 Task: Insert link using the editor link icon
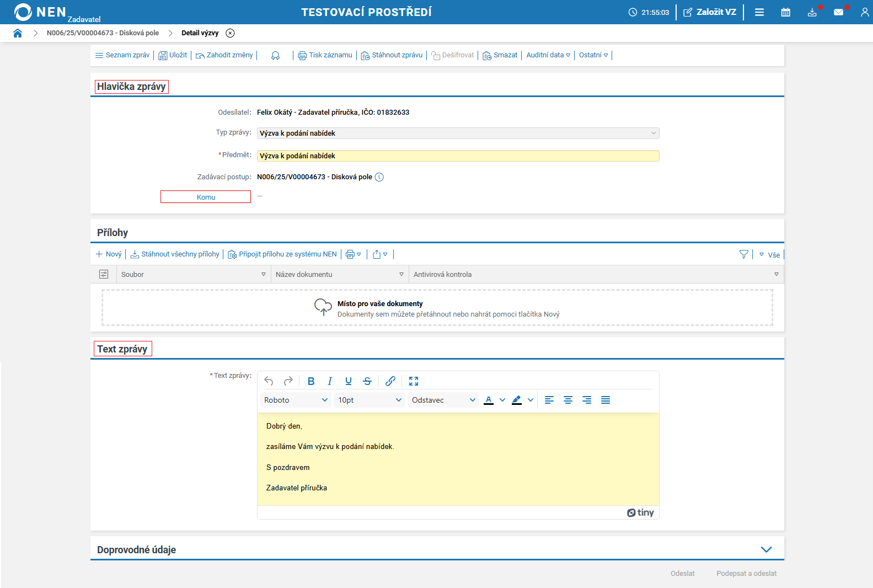point(390,381)
